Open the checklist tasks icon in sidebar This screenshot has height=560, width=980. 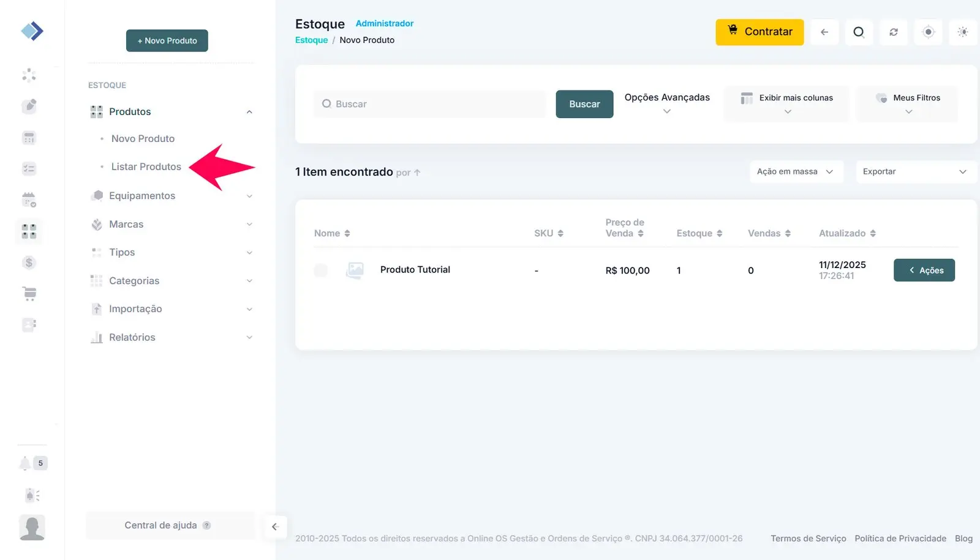pos(29,168)
